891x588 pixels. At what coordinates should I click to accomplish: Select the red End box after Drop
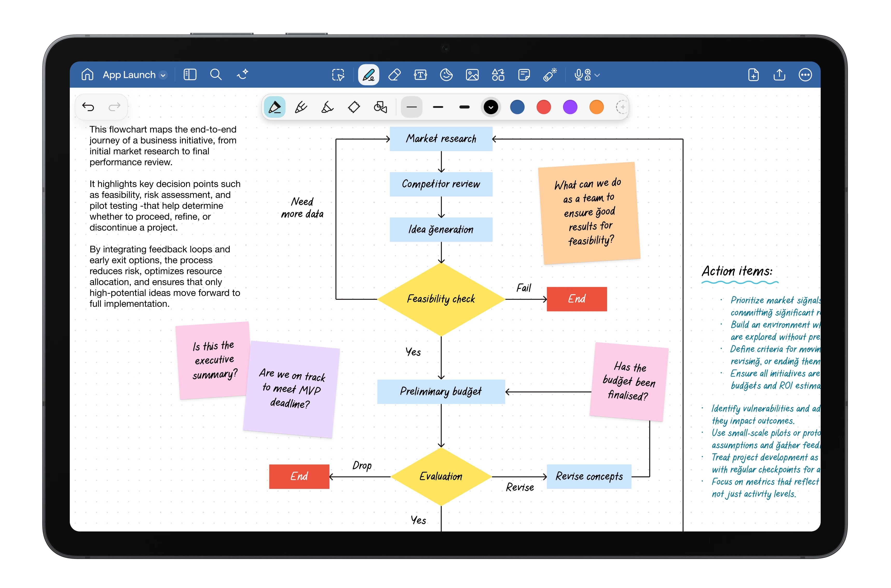click(x=299, y=476)
